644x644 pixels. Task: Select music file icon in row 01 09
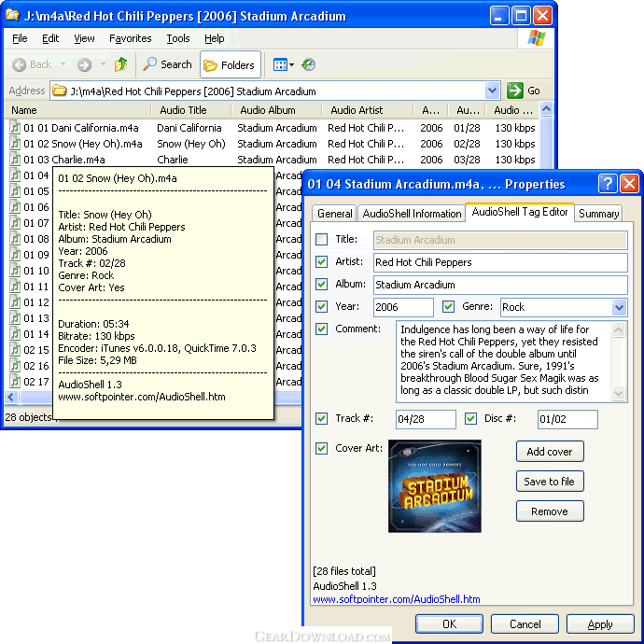tap(15, 255)
